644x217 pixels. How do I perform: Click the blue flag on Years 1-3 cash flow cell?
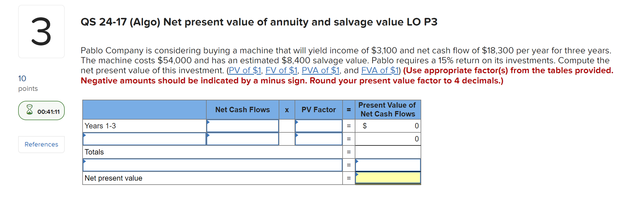click(209, 122)
